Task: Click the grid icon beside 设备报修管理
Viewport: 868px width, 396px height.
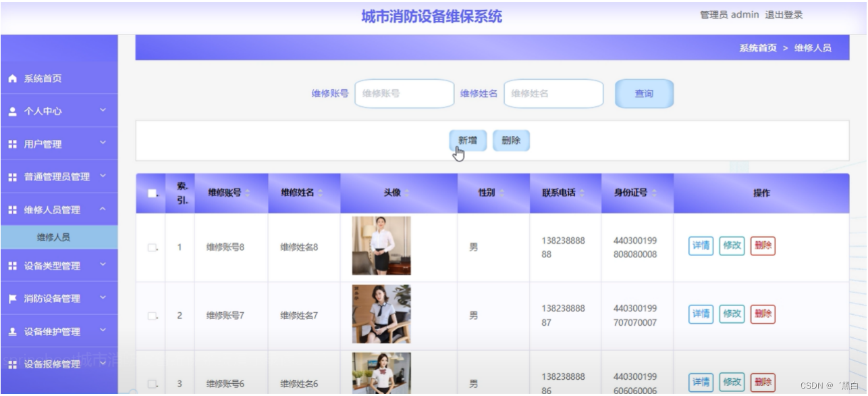Action: (12, 364)
